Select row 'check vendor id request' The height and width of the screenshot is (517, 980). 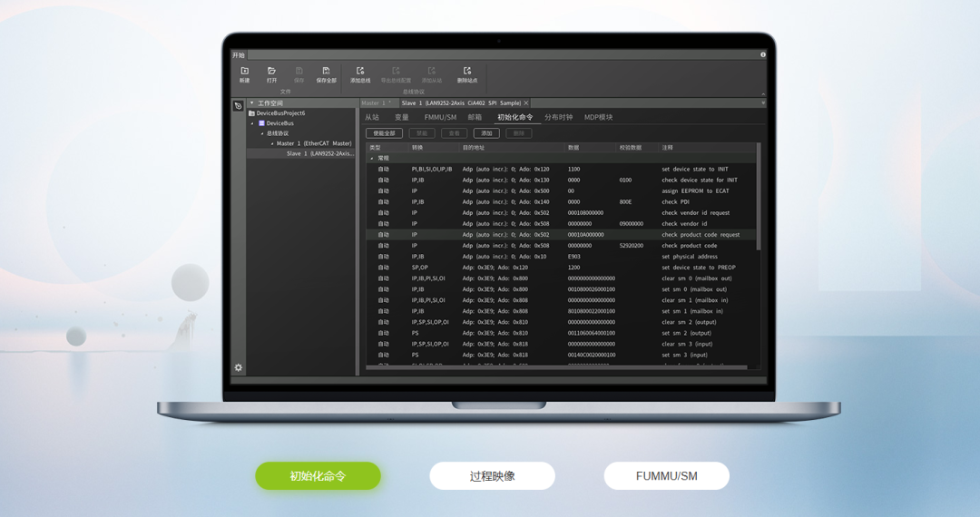tap(562, 213)
